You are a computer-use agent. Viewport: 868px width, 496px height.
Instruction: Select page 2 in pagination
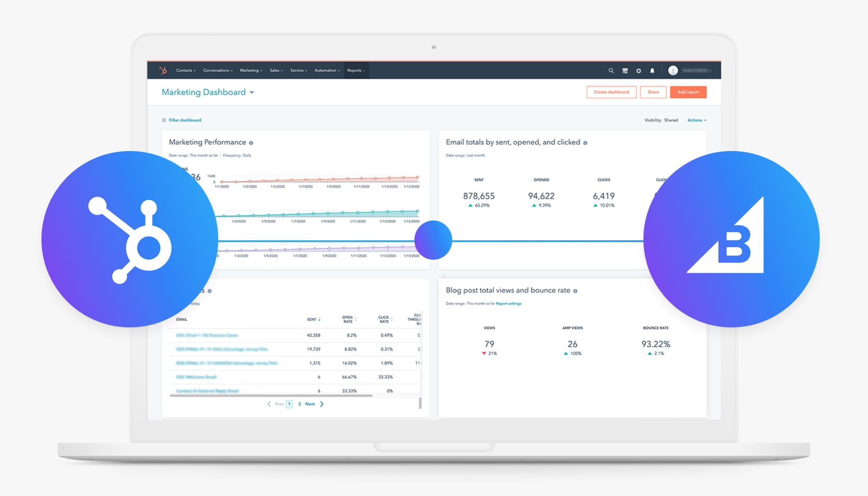point(299,404)
